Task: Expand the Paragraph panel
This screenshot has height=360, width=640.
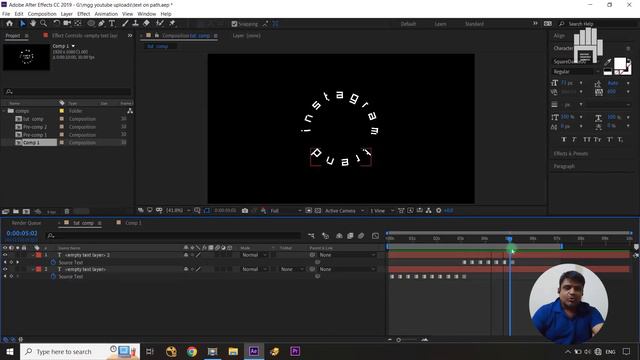Action: 564,166
